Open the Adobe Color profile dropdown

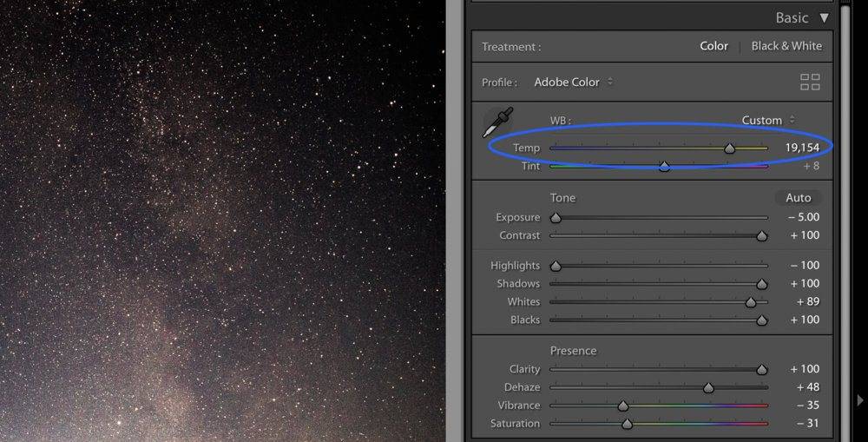point(573,82)
